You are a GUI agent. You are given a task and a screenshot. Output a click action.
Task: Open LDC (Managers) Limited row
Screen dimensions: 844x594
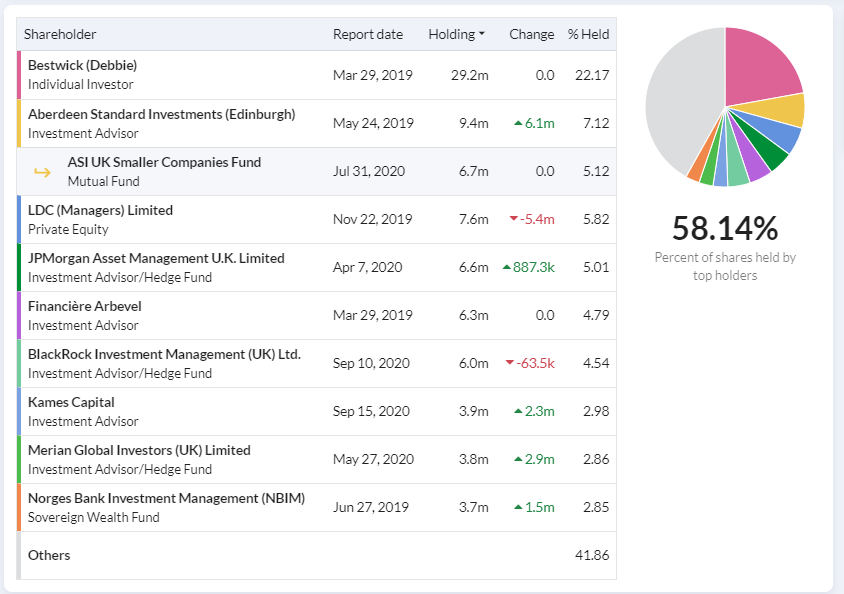tap(100, 210)
